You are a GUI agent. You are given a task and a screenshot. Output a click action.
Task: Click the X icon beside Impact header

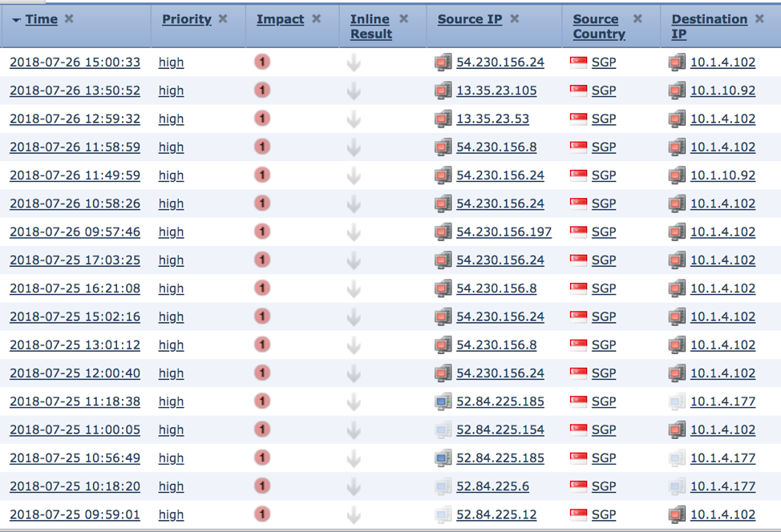[316, 18]
